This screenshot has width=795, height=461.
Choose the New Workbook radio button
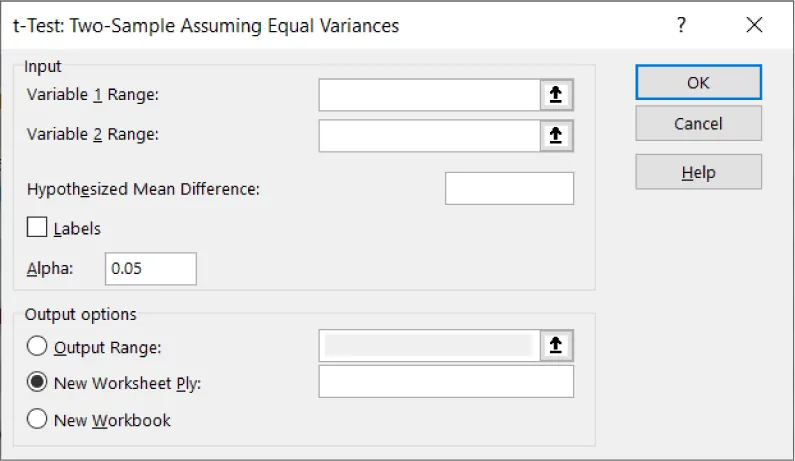(x=38, y=420)
